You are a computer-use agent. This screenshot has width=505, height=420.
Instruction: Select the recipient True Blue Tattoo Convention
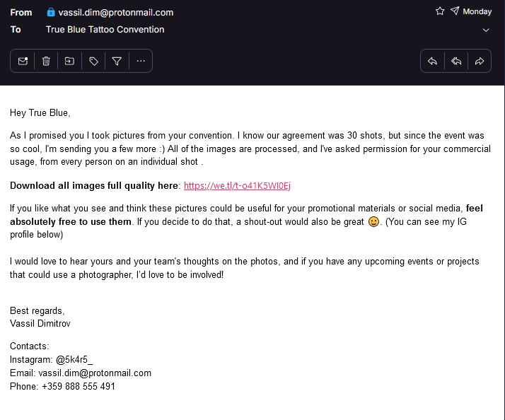(x=105, y=30)
